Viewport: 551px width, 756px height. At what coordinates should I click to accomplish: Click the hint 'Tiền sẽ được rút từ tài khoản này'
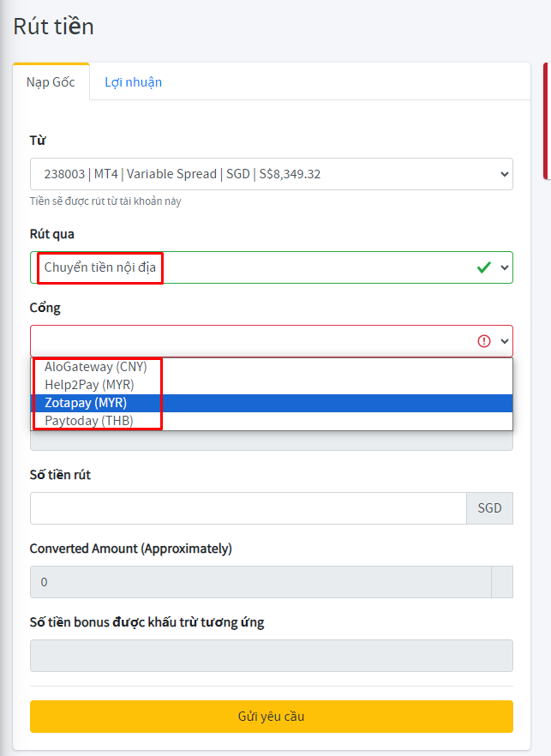click(105, 201)
